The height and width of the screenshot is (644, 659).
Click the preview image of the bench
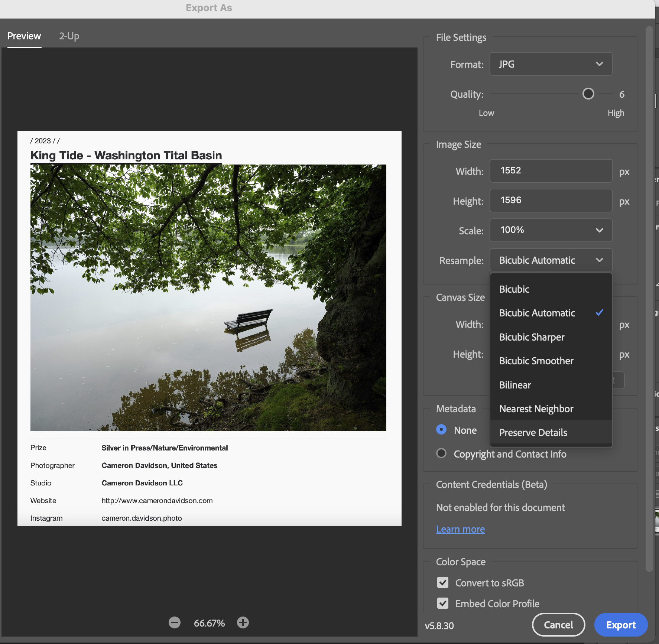coord(208,298)
